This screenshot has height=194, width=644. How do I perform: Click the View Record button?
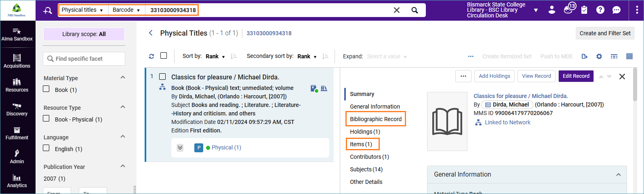click(536, 76)
